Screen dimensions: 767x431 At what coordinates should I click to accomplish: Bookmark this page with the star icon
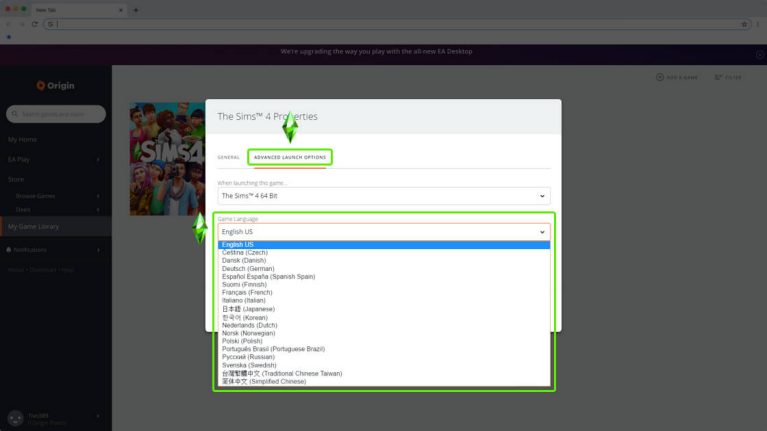click(x=744, y=24)
